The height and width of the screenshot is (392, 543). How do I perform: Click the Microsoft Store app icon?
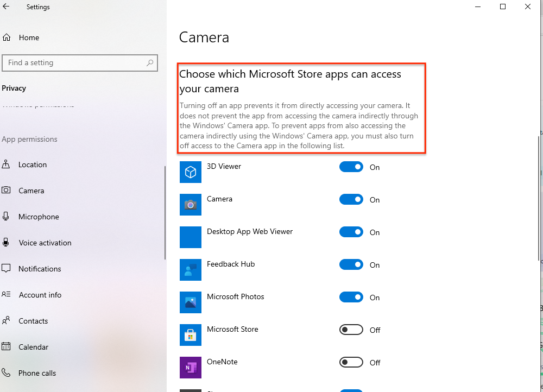191,335
